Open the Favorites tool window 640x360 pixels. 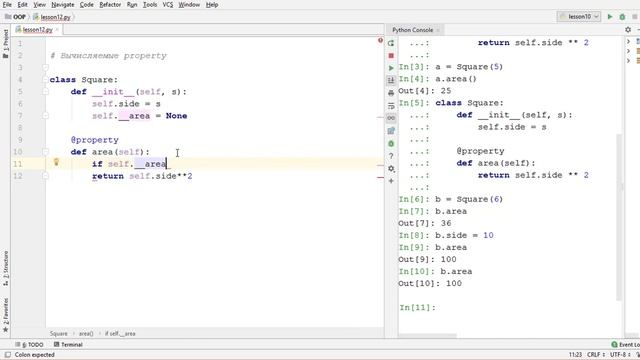pyautogui.click(x=6, y=315)
